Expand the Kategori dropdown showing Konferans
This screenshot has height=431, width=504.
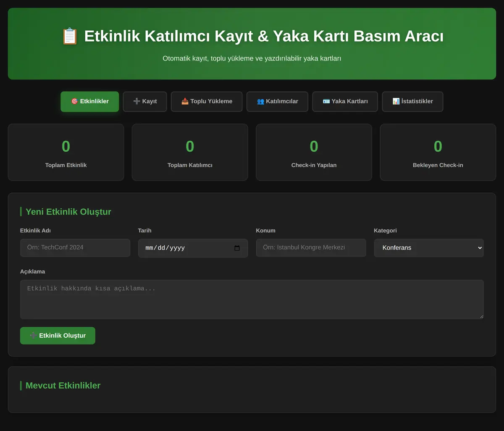click(429, 248)
